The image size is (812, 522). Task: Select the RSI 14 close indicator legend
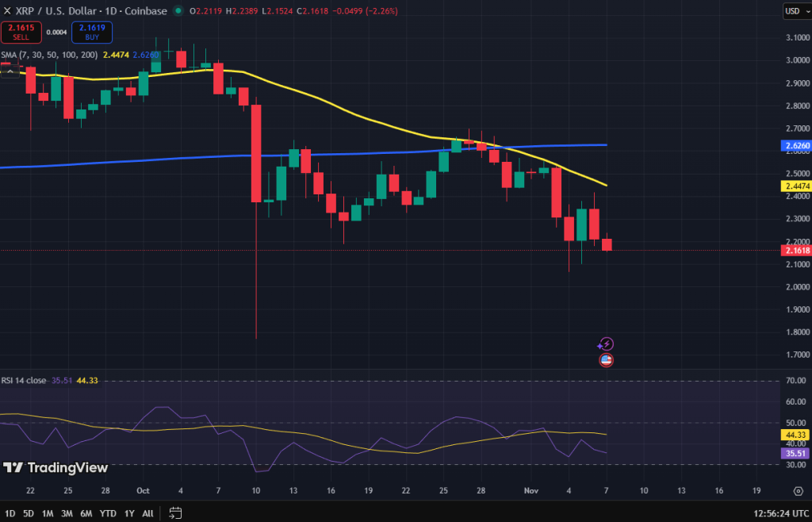coord(23,380)
